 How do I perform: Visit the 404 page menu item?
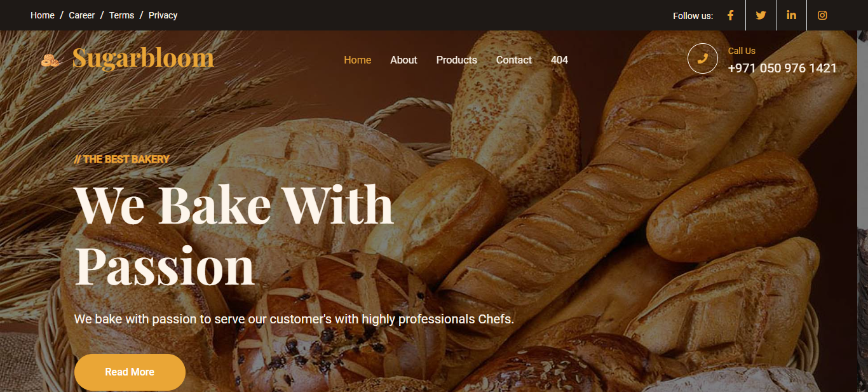559,60
